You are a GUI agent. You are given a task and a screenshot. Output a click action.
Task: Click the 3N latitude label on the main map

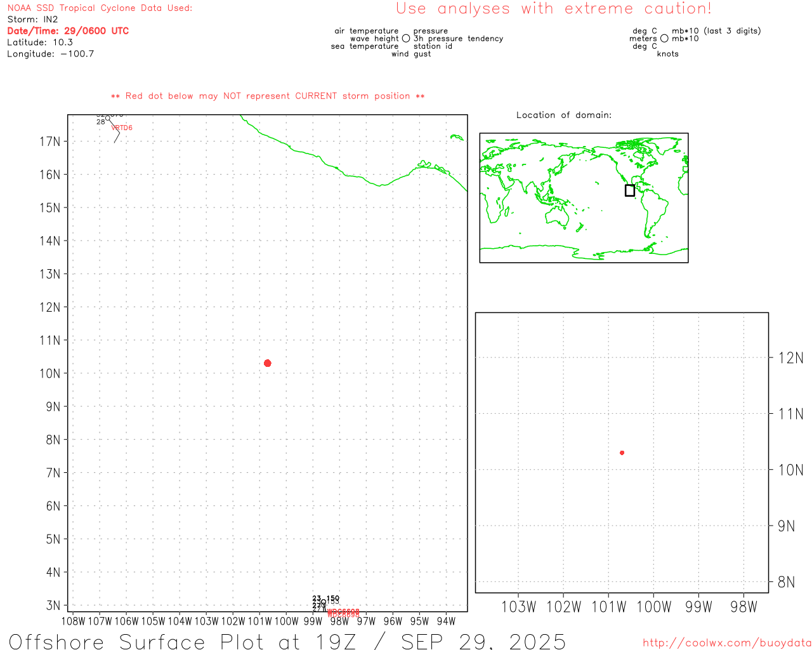click(x=53, y=606)
